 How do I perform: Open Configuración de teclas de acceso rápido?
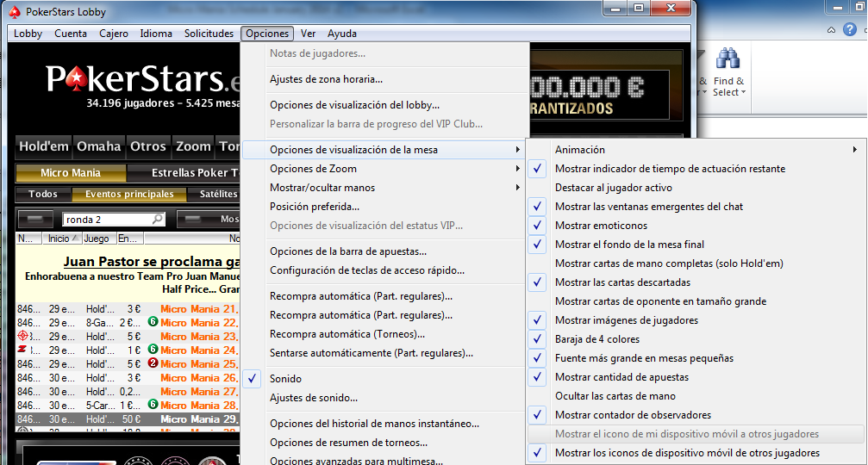(x=384, y=270)
